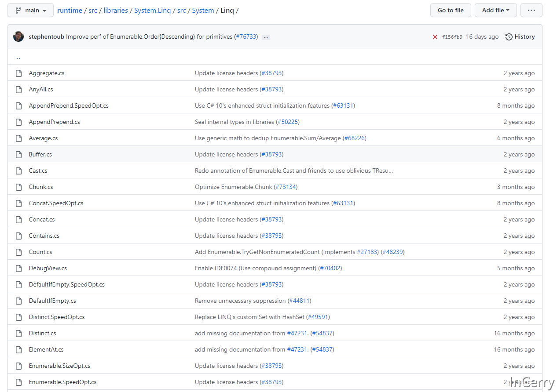The image size is (557, 392).
Task: Click the file icon beside Aggregate.cs
Action: tap(18, 73)
